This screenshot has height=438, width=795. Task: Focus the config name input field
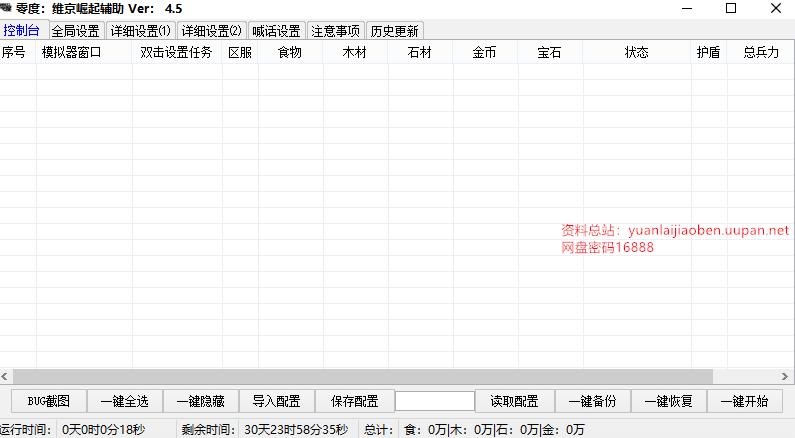[435, 402]
